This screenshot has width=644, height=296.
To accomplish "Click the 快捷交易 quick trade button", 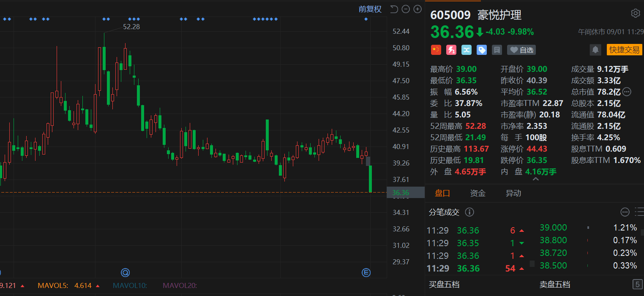I will pyautogui.click(x=624, y=50).
